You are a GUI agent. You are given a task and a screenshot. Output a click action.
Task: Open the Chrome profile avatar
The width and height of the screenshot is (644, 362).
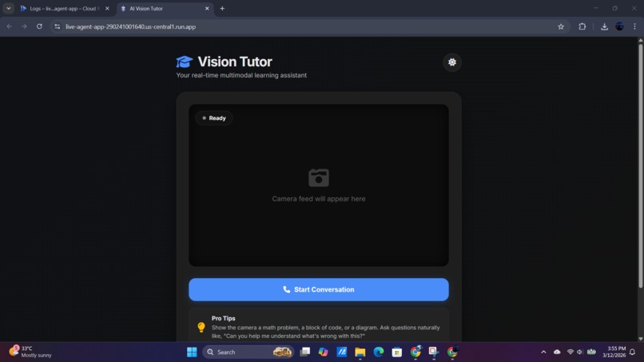tap(619, 26)
